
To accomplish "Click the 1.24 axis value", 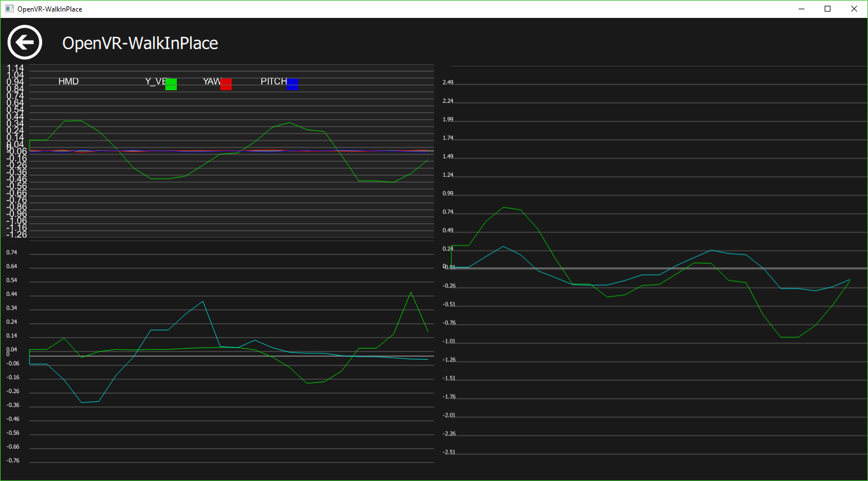I will (x=448, y=175).
